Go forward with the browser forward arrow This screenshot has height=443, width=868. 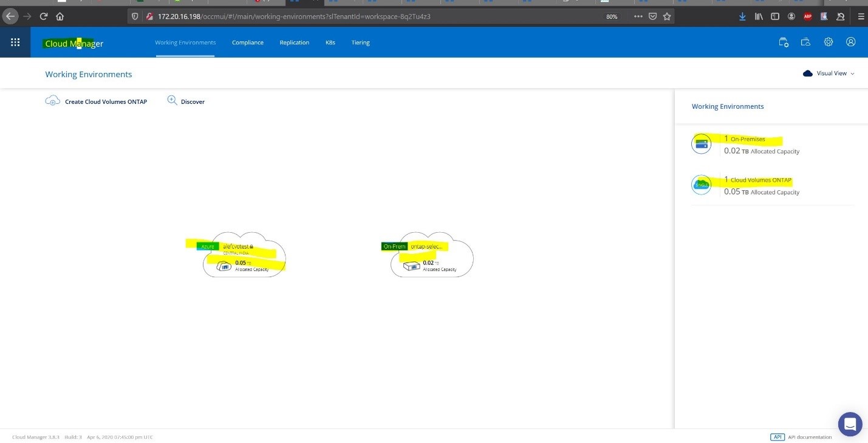tap(27, 16)
